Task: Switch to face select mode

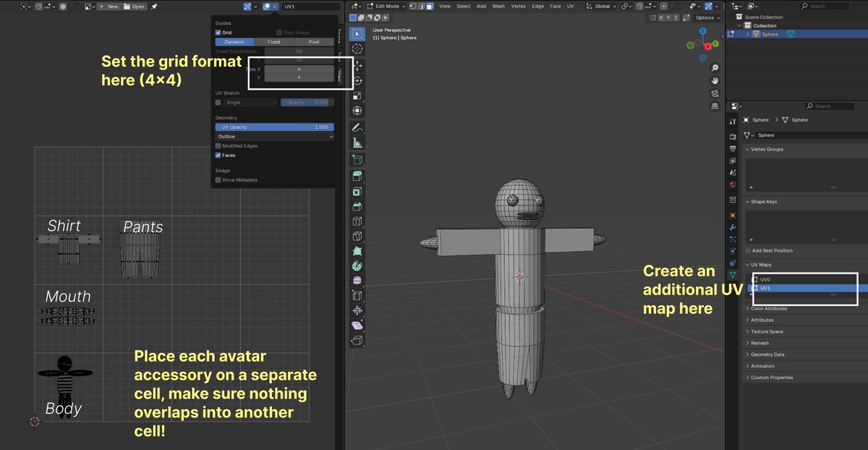Action: [x=428, y=6]
